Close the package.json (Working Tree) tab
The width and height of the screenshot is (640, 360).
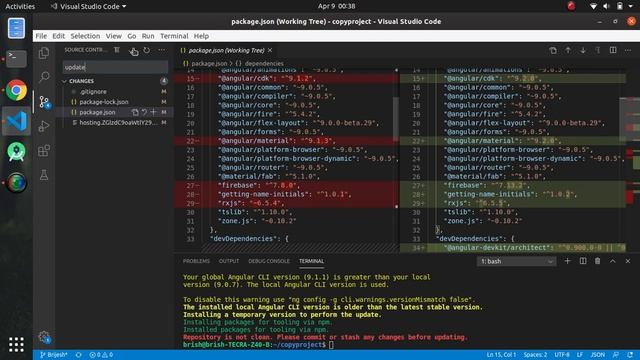pyautogui.click(x=270, y=50)
